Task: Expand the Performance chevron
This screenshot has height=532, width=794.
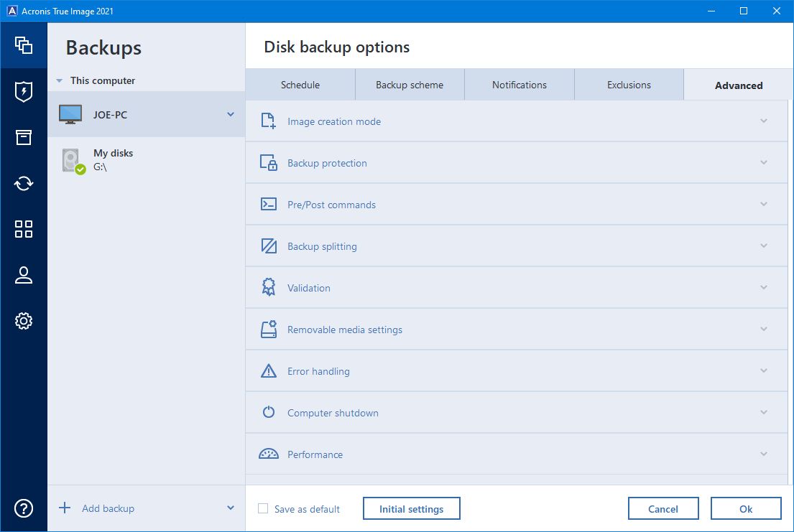Action: tap(764, 454)
